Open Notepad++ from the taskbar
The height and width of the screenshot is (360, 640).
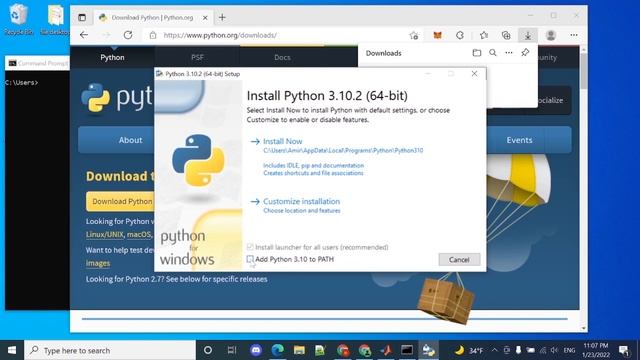tap(320, 350)
